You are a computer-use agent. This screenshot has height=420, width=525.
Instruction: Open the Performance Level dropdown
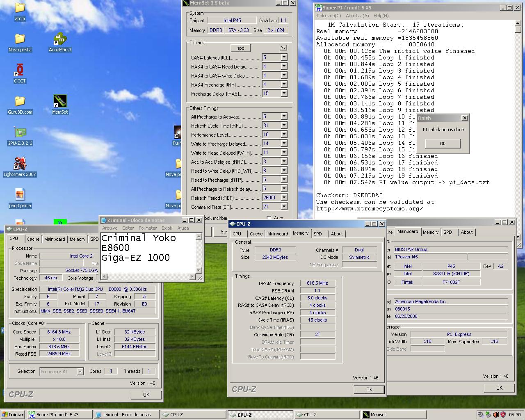tap(284, 135)
